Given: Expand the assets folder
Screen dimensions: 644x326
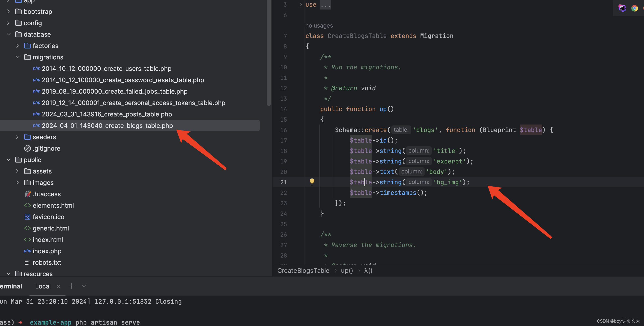Looking at the screenshot, I should (18, 171).
